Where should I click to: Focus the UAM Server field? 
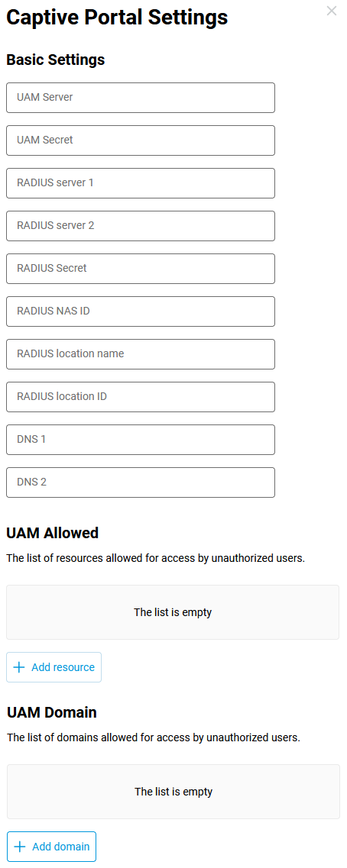click(x=140, y=98)
